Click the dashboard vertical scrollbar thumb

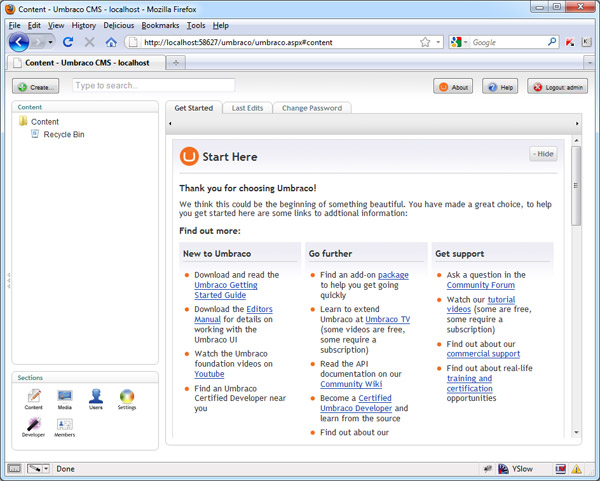576,186
